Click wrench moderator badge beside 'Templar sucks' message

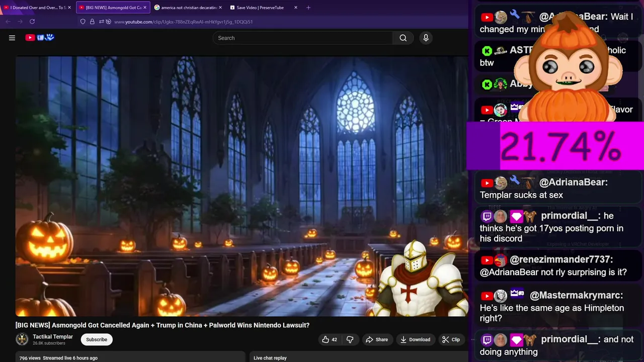tap(514, 180)
